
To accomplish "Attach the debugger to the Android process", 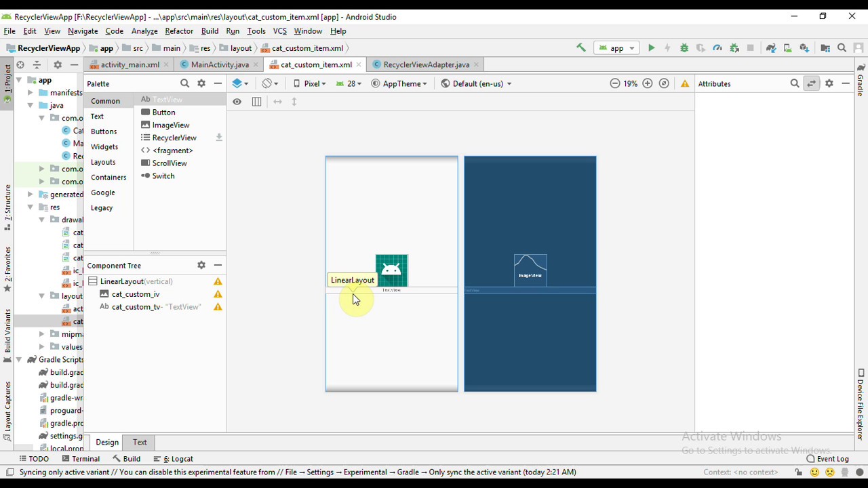I will (734, 47).
